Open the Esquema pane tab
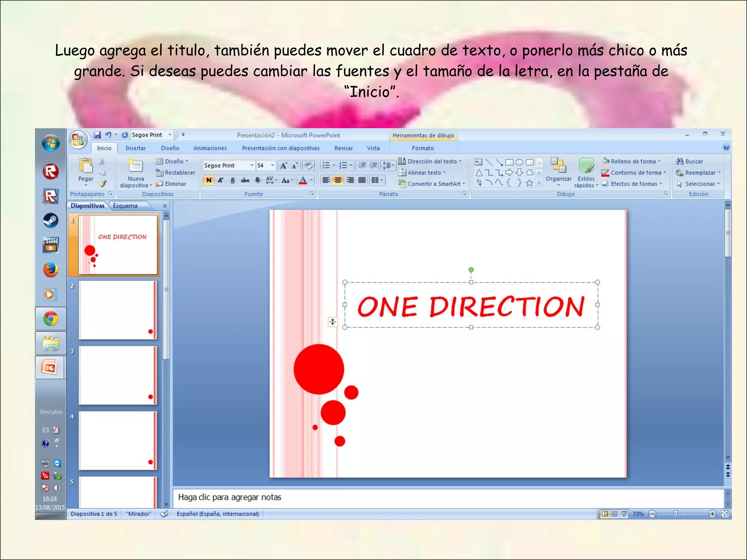The height and width of the screenshot is (560, 747). [125, 206]
